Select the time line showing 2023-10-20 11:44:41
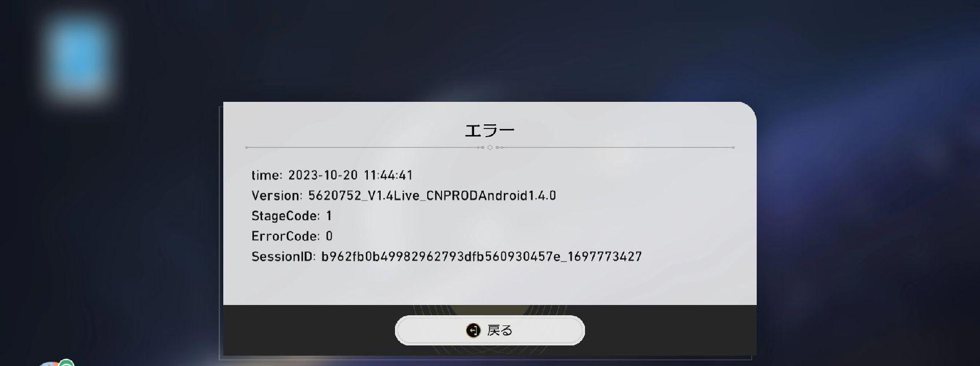Screen dimensions: 980x366 (x=332, y=175)
